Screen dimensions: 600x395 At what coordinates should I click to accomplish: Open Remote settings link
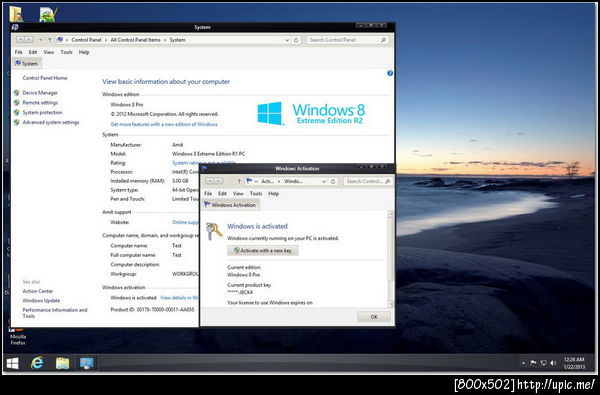(x=40, y=103)
